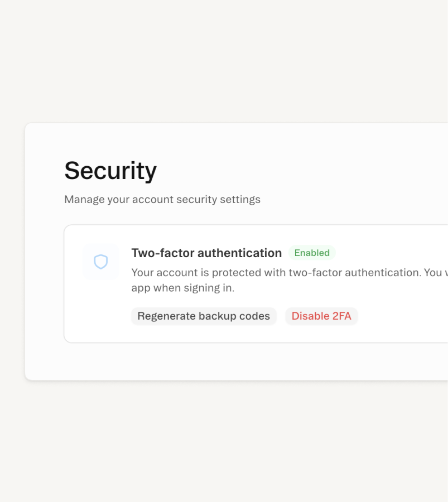
Task: Tap the blue shield security icon
Action: (x=100, y=261)
